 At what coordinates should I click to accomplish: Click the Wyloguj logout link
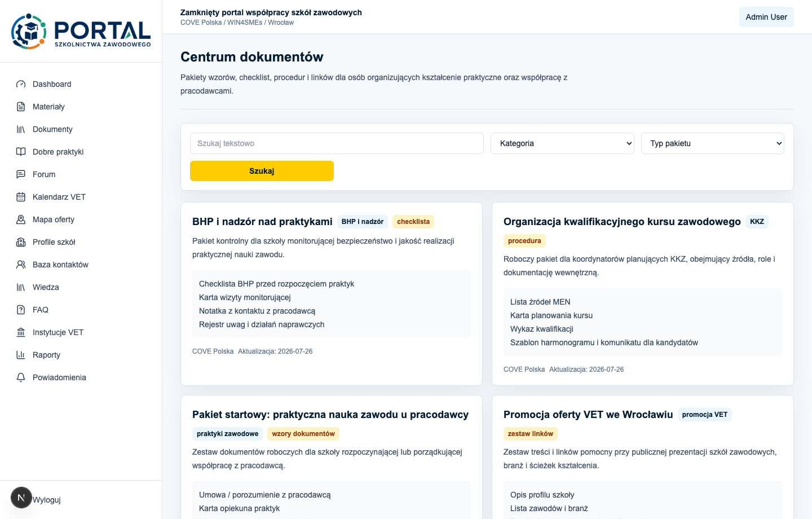(47, 500)
